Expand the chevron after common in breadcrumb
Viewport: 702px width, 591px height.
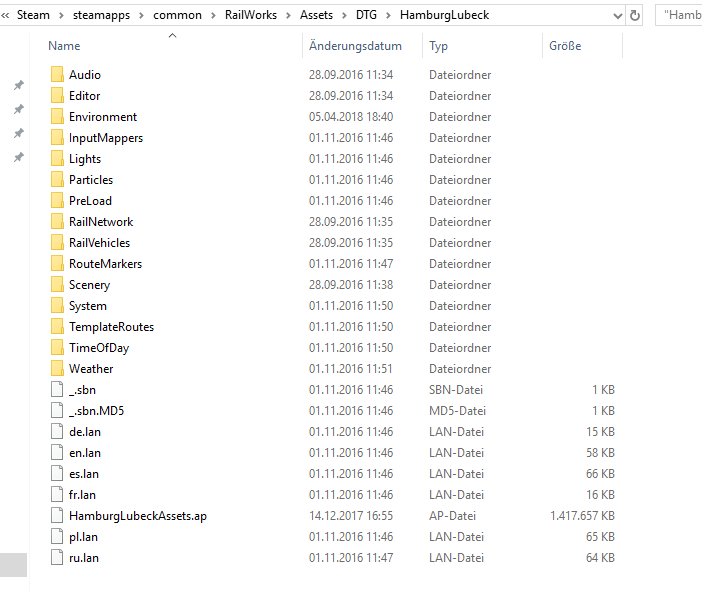click(214, 16)
